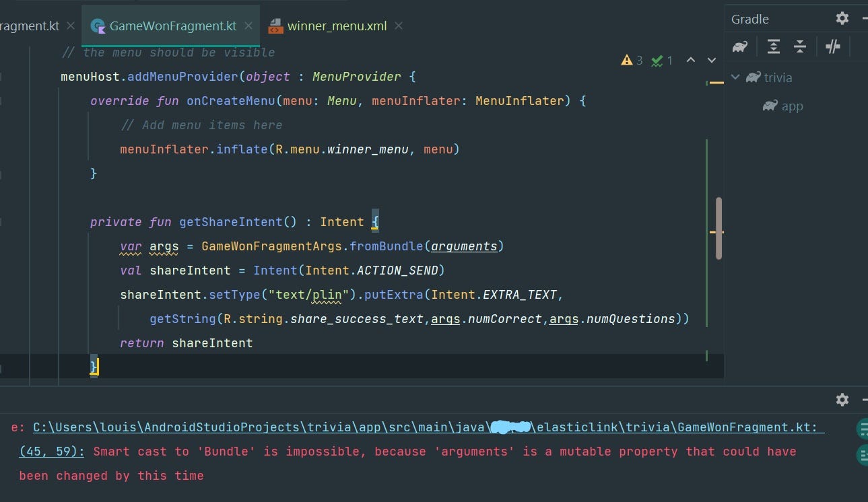Expand all nodes in the Gradle panel
Viewport: 868px width, 502px height.
[x=773, y=46]
